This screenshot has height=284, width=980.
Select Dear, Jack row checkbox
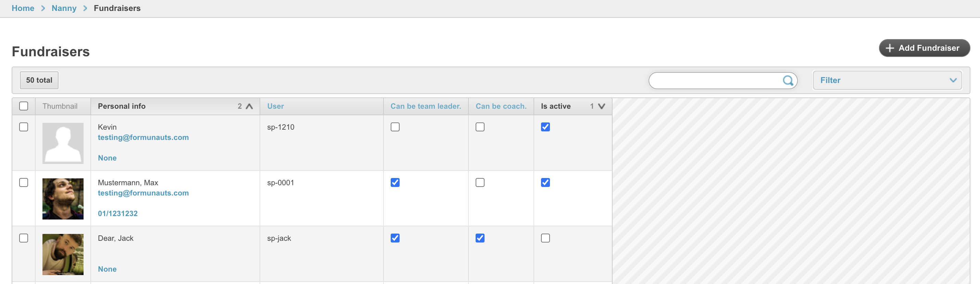pyautogui.click(x=24, y=238)
